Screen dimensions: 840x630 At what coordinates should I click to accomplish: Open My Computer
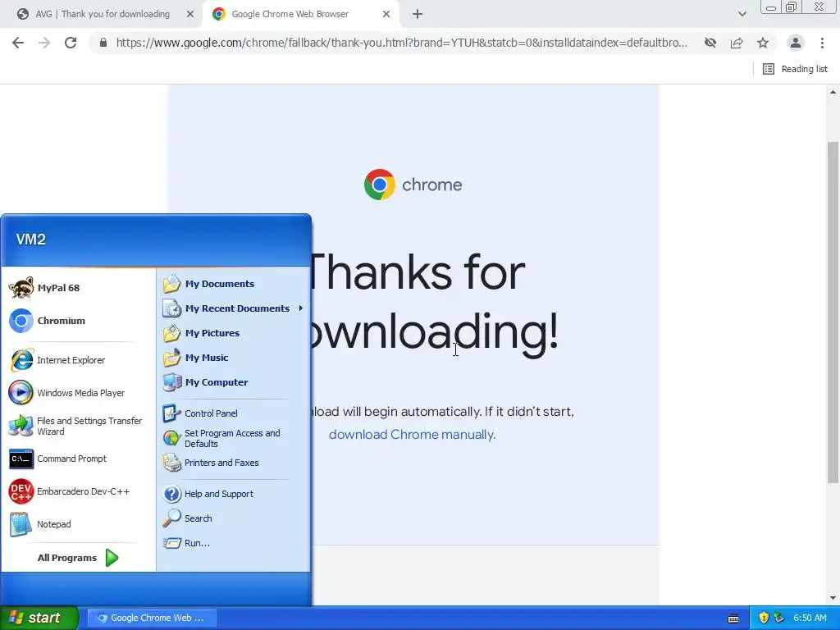point(217,382)
